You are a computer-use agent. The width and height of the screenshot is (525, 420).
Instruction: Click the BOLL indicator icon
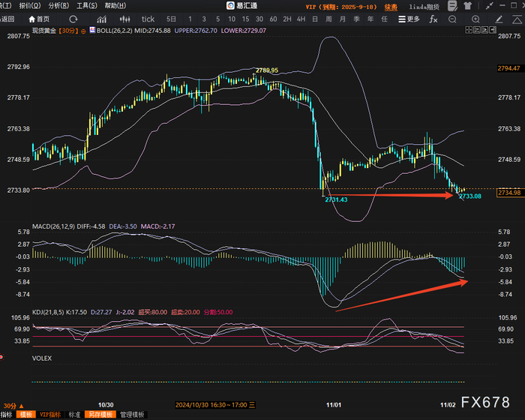pyautogui.click(x=92, y=31)
